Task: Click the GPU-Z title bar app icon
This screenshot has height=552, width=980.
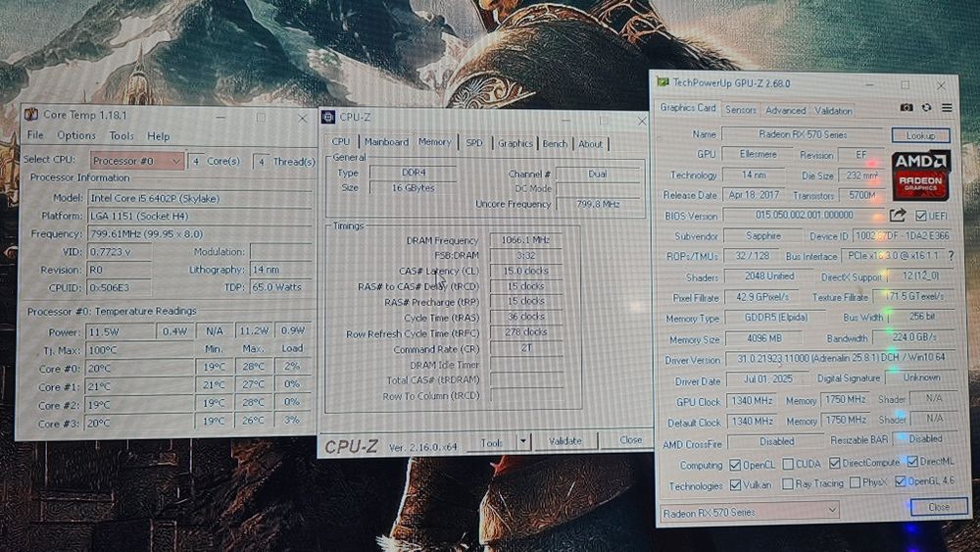Action: pyautogui.click(x=662, y=82)
